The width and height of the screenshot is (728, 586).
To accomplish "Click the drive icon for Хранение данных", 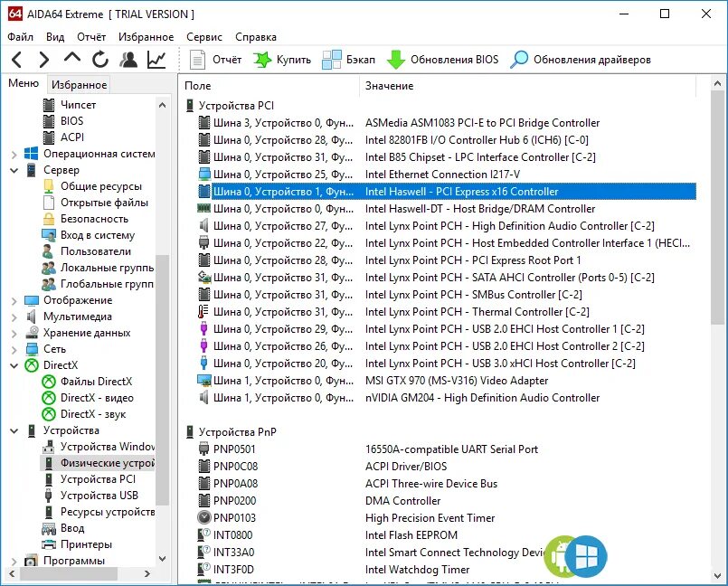I will [x=32, y=333].
